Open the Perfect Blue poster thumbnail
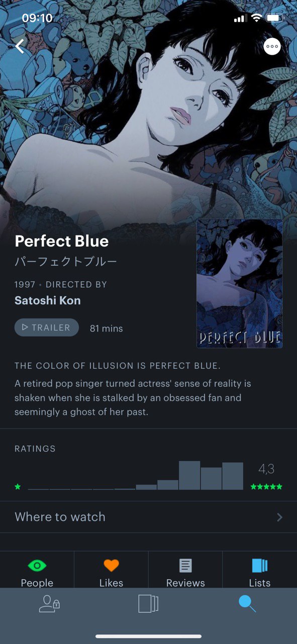This screenshot has width=297, height=644. tap(239, 283)
